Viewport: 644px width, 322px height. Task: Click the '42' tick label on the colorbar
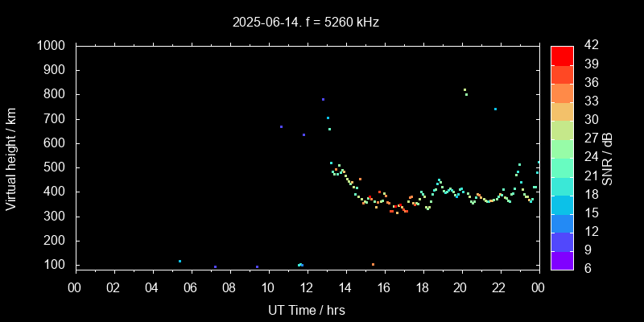(x=590, y=46)
